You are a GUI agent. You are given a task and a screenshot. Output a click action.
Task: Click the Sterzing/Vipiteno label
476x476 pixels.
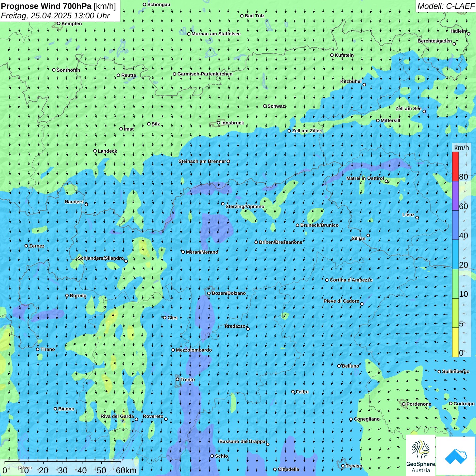tap(245, 206)
